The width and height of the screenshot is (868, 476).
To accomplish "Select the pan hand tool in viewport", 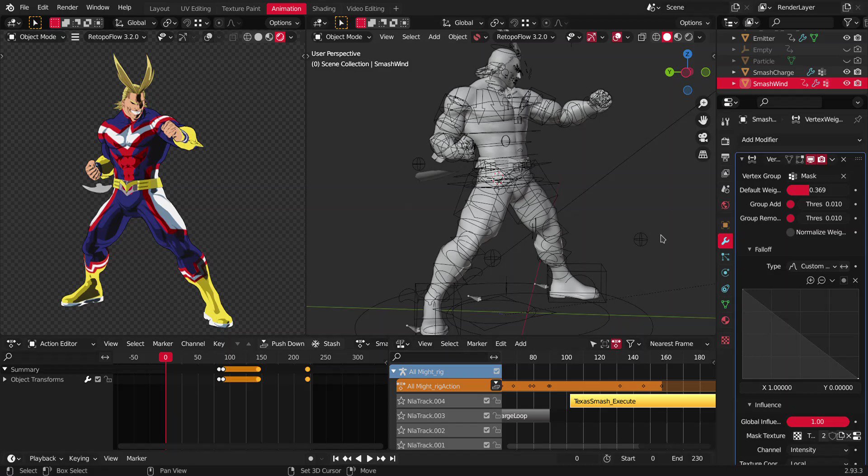I will pos(703,120).
